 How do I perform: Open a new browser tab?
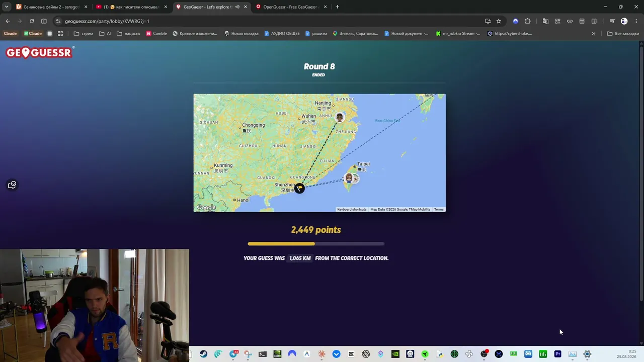pos(337,7)
